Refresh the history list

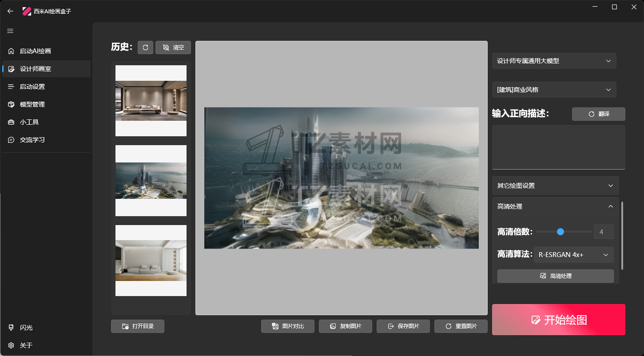point(145,47)
